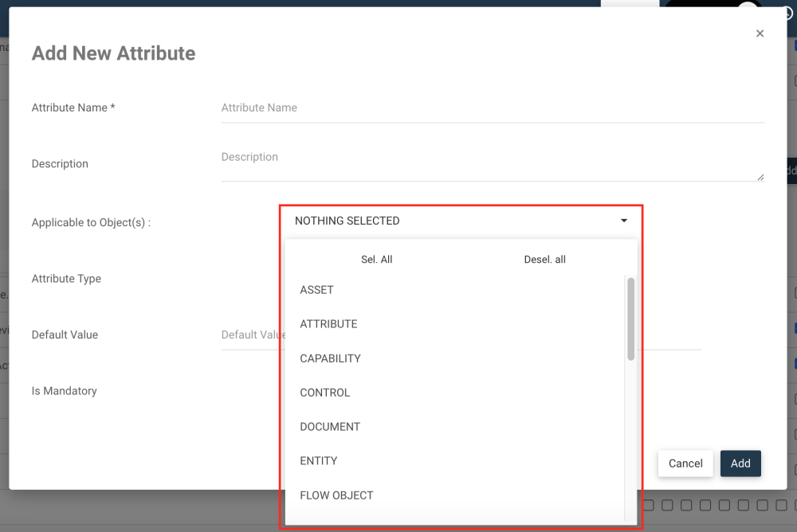This screenshot has height=532, width=797.
Task: Click the dropdown caret arrow icon
Action: [x=624, y=221]
